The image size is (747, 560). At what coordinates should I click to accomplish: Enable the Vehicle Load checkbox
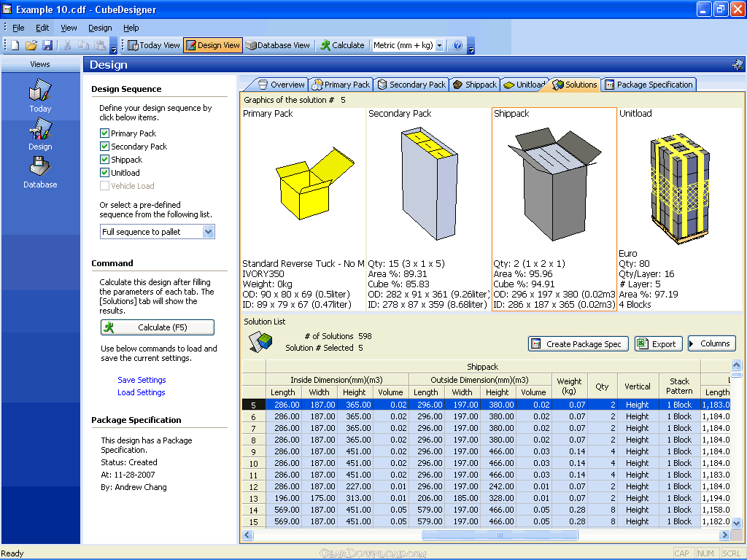[x=104, y=186]
